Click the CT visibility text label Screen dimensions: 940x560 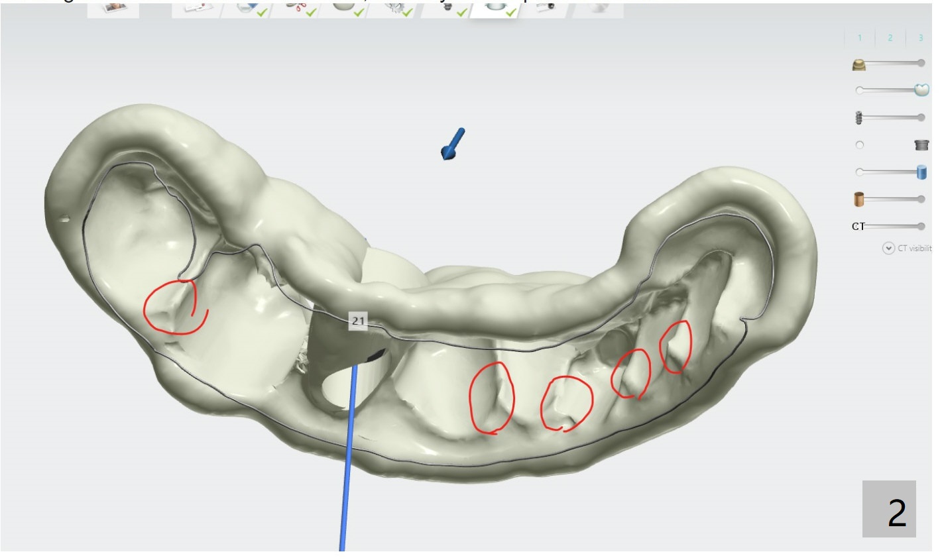pos(915,249)
